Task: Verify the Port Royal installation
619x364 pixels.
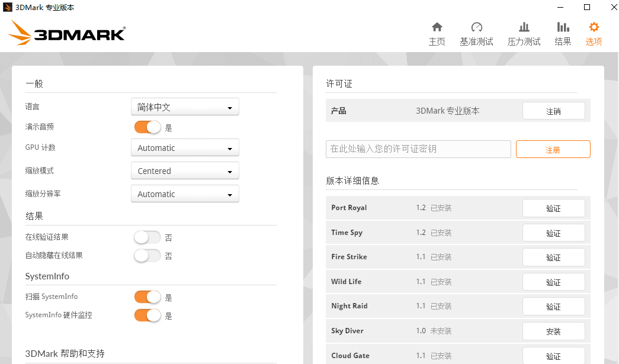Action: 554,208
